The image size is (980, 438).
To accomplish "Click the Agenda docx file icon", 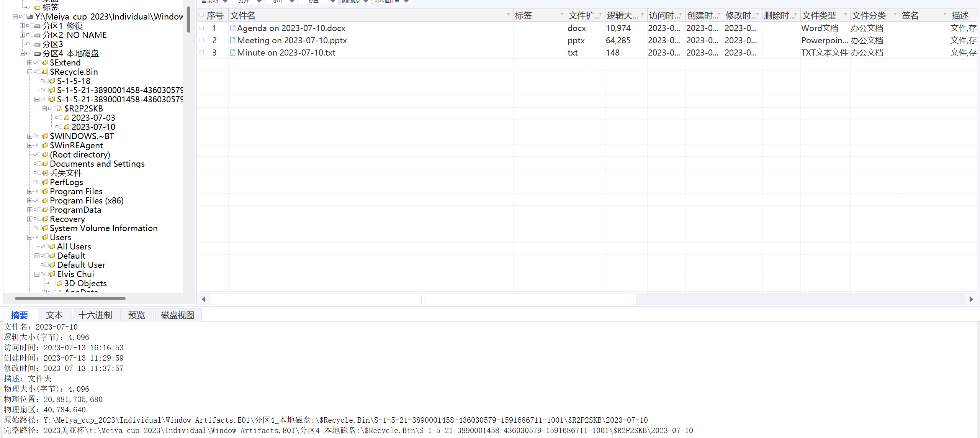I will pos(232,28).
